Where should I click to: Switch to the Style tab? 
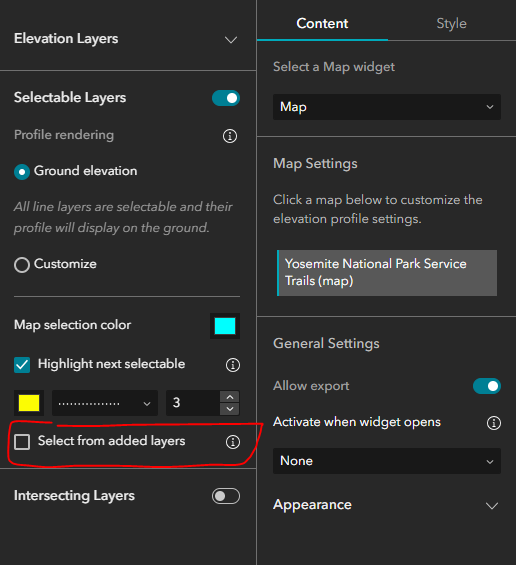coord(451,23)
